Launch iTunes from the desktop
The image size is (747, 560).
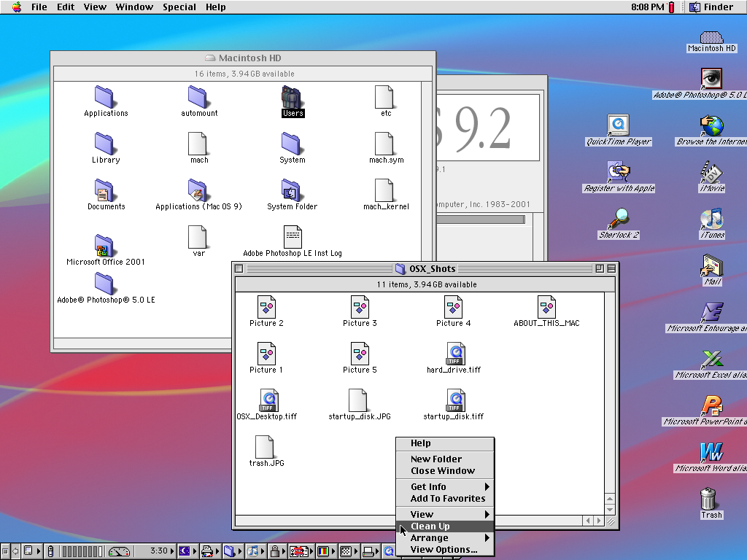711,218
